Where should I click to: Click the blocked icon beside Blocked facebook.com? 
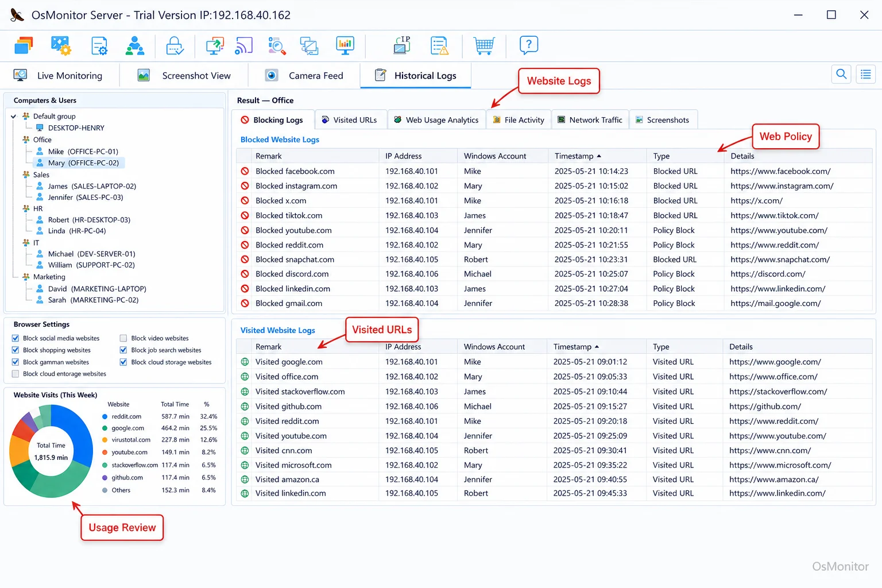[x=245, y=171]
